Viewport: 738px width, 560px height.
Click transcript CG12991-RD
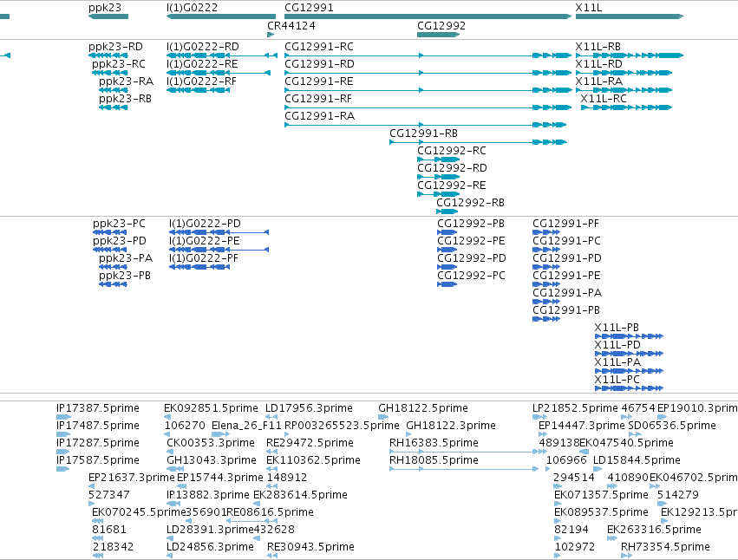coord(428,73)
